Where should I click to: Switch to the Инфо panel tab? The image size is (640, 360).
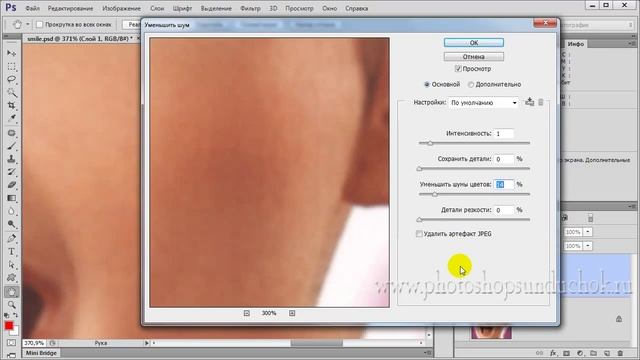pos(576,44)
